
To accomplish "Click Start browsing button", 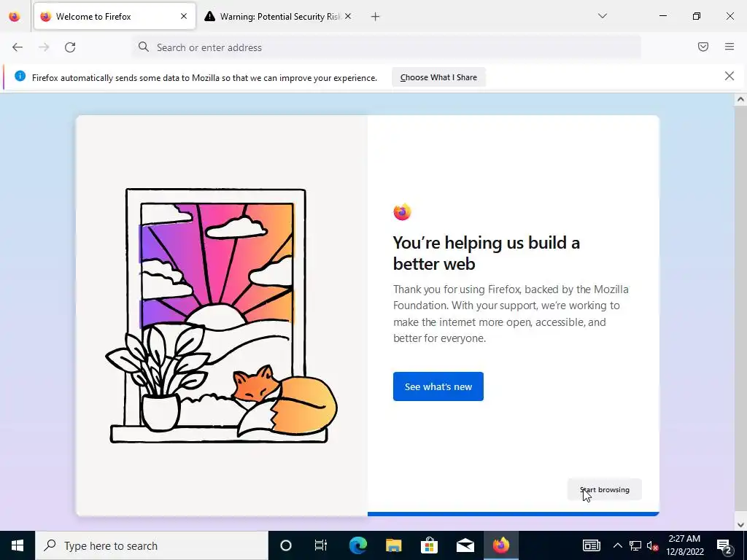I will pos(604,489).
